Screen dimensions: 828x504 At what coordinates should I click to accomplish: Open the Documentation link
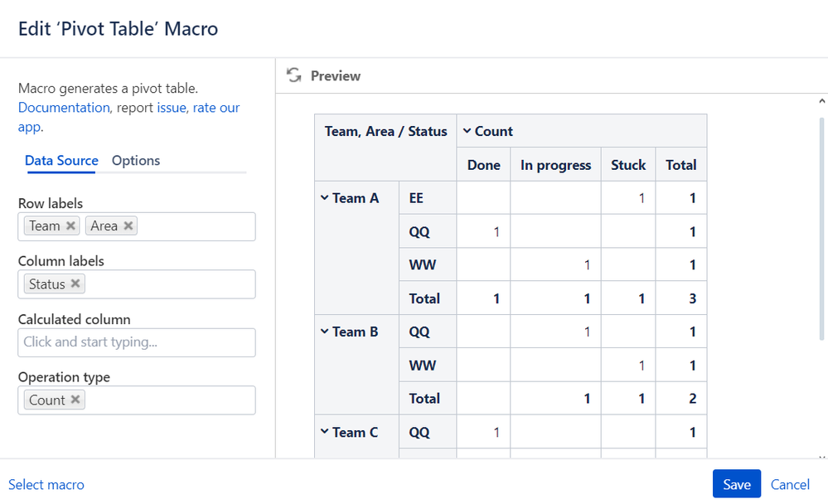(64, 108)
